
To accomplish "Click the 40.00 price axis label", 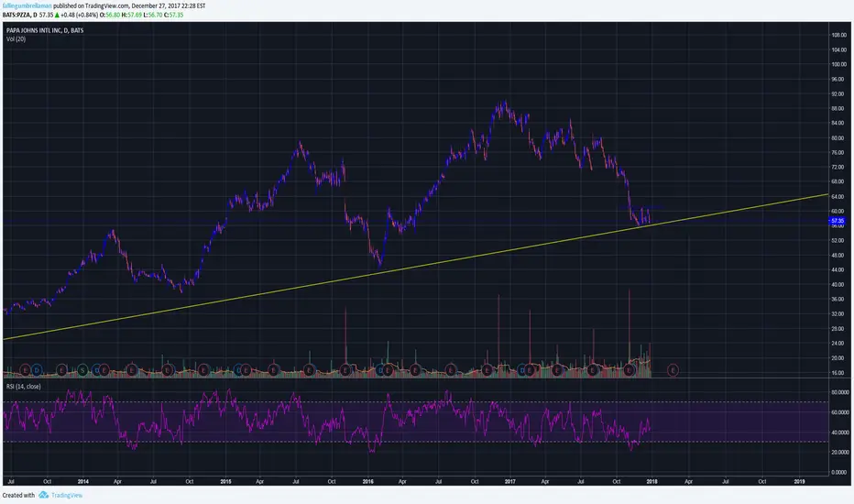I will (x=838, y=284).
